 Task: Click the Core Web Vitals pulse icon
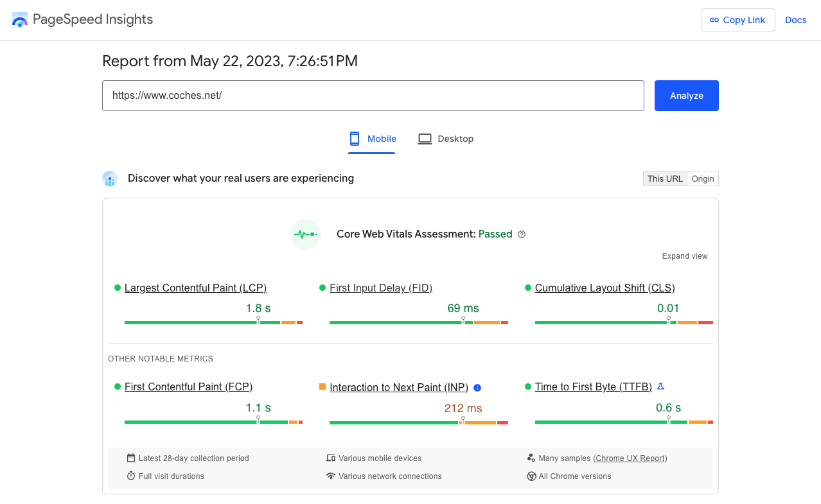[306, 234]
